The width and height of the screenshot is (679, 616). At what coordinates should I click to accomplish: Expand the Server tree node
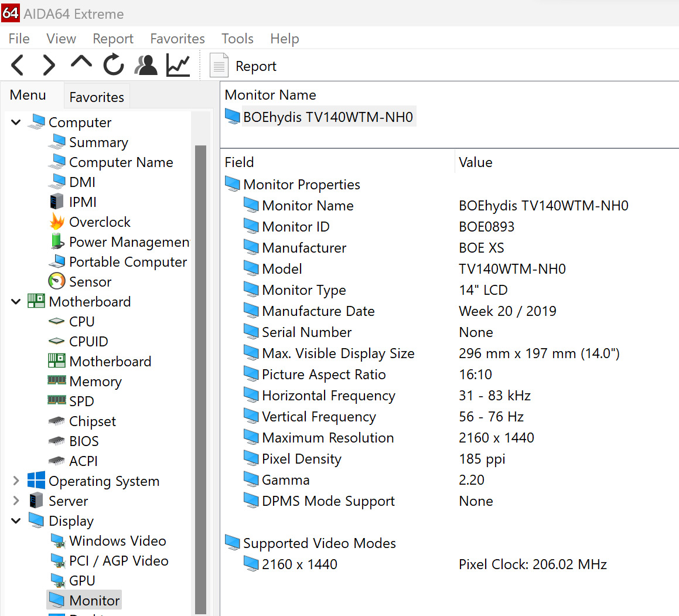point(16,501)
